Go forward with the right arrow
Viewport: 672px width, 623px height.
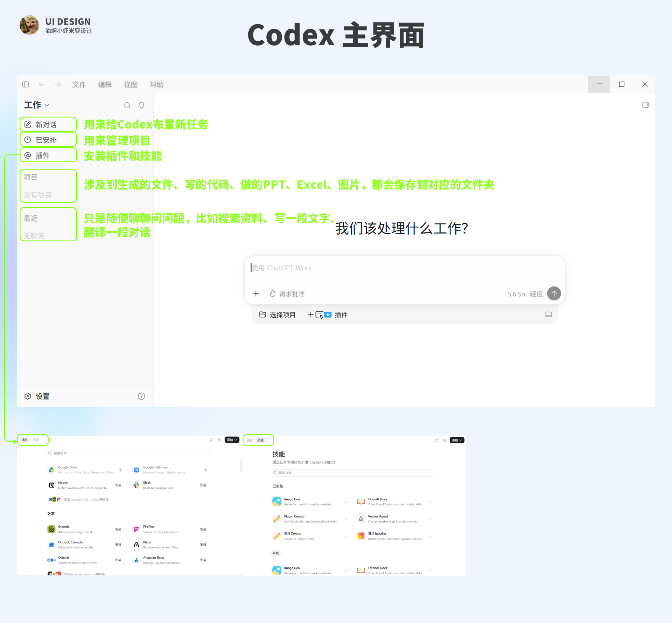(58, 84)
